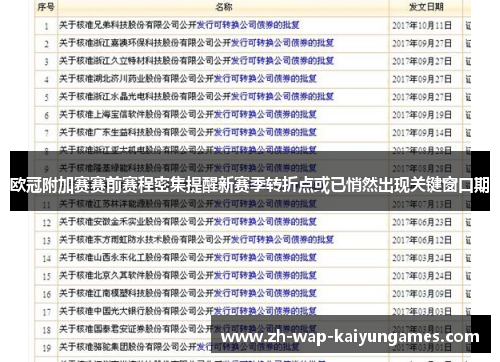Click the serial number 18 cell
Screen dimensions: 500x362
point(46,330)
